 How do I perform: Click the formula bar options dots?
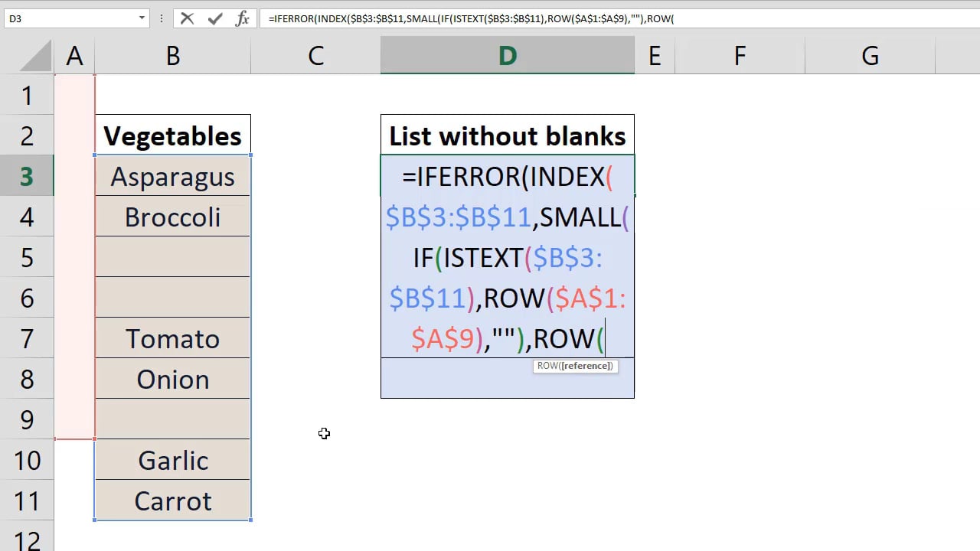[x=162, y=18]
